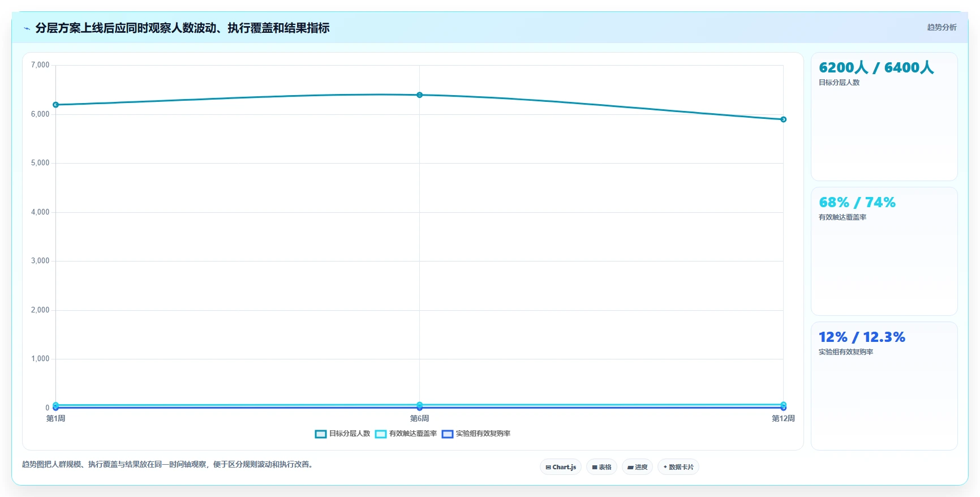Click the 68% / 74% card value
980x497 pixels.
pyautogui.click(x=857, y=202)
